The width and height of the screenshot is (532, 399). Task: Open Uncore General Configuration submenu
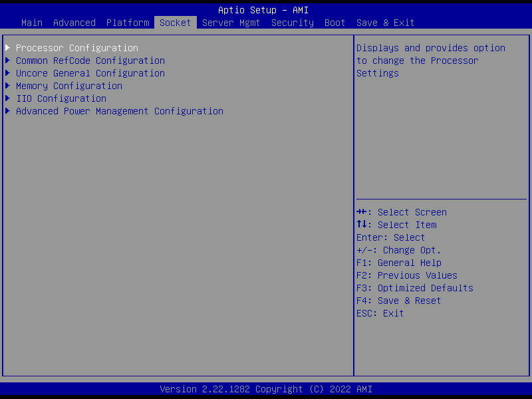[90, 73]
